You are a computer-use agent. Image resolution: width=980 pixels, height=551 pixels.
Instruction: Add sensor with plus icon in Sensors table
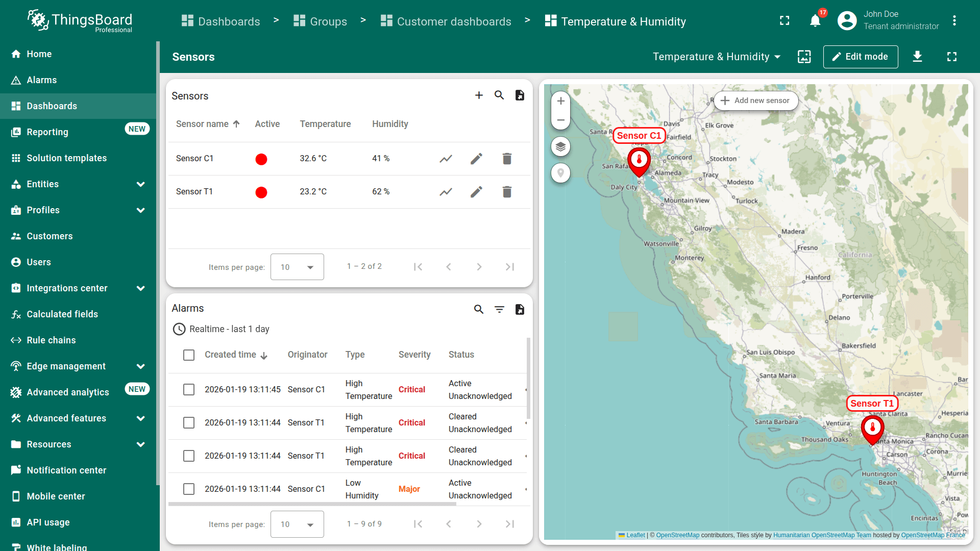[x=479, y=95]
